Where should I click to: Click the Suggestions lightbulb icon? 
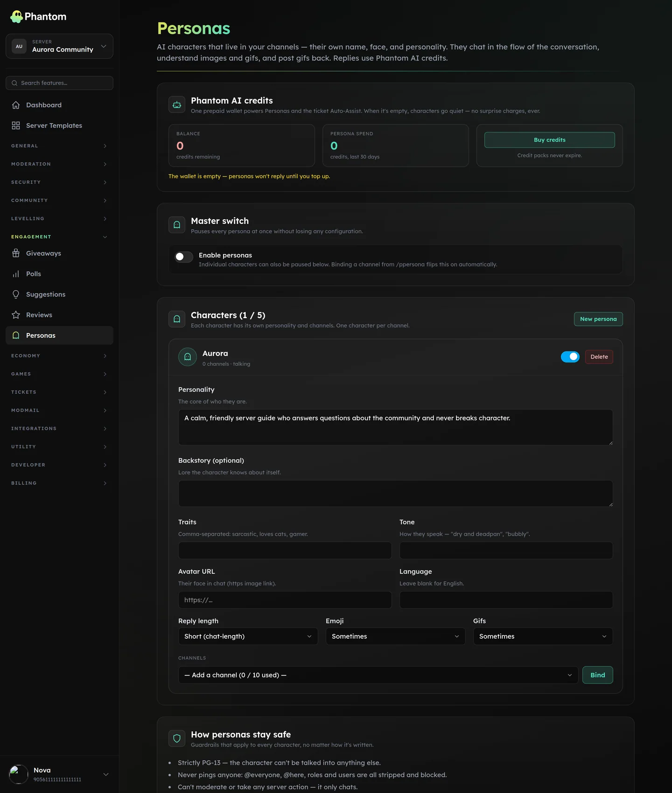point(16,294)
